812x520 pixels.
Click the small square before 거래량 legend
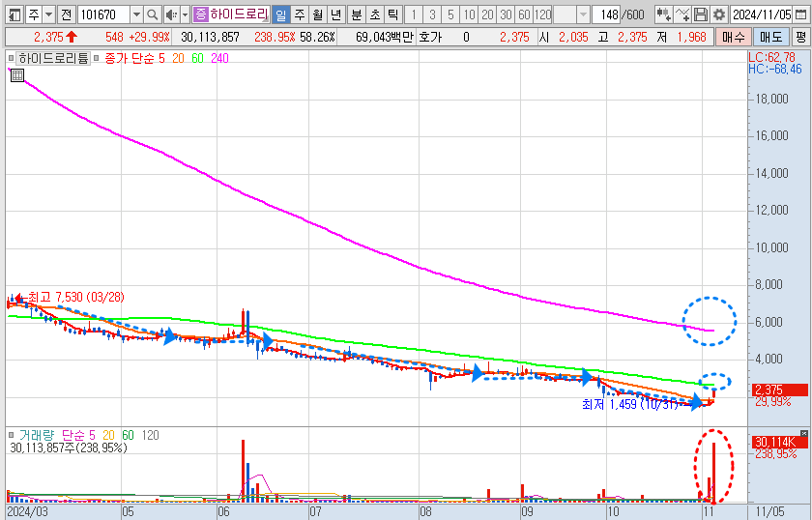point(12,435)
